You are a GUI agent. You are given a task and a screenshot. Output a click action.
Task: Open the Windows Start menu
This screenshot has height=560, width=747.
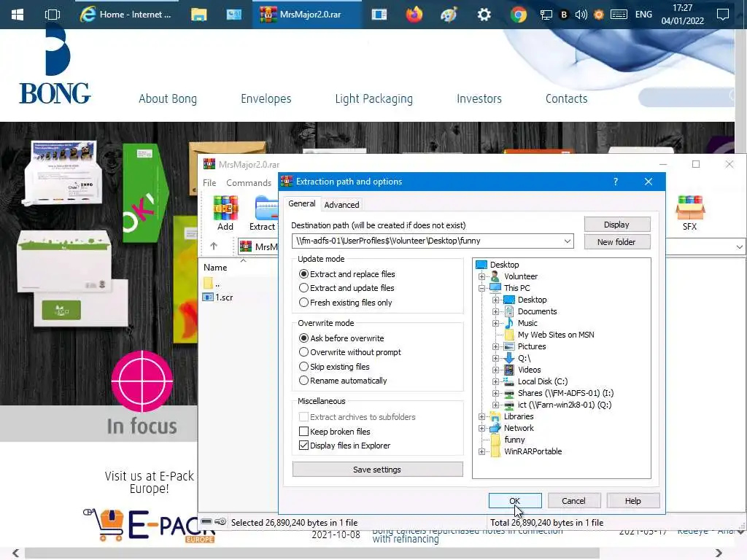(x=18, y=15)
